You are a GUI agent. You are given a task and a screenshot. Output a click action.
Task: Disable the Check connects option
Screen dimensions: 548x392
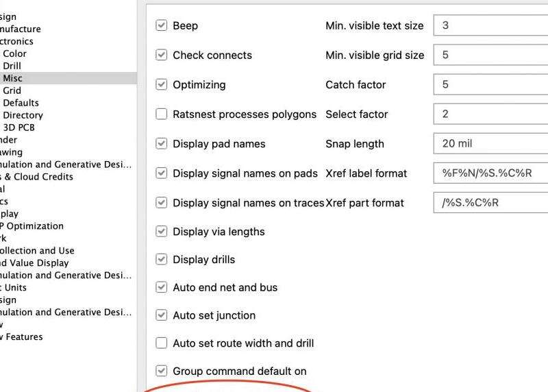[162, 55]
